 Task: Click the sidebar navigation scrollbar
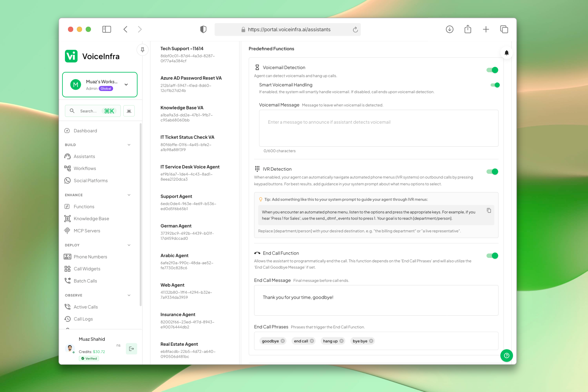click(x=141, y=214)
